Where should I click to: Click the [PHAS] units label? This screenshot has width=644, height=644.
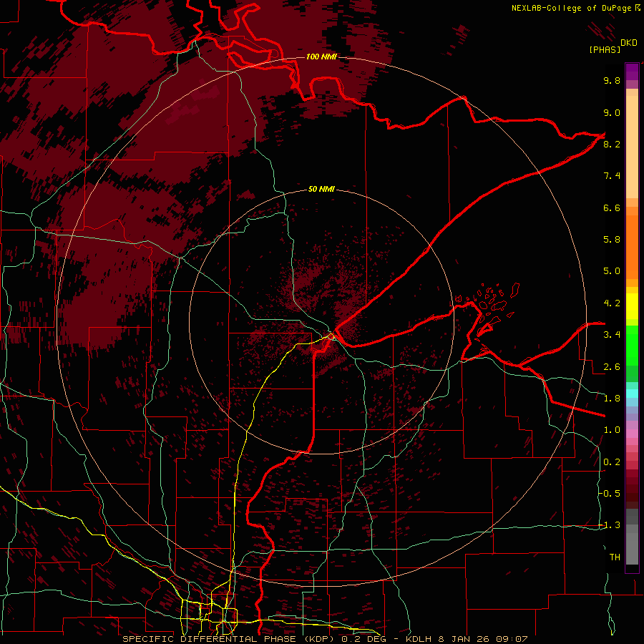click(x=605, y=49)
